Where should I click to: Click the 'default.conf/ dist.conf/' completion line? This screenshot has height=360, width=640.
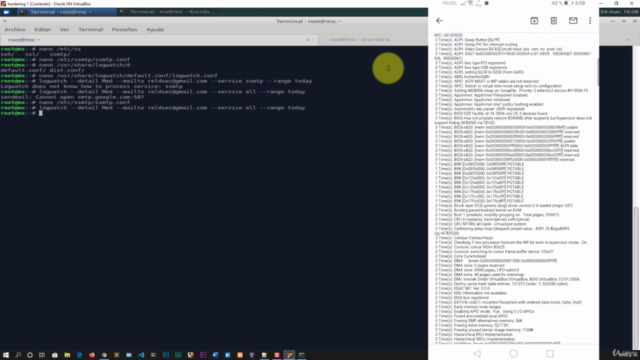click(42, 70)
